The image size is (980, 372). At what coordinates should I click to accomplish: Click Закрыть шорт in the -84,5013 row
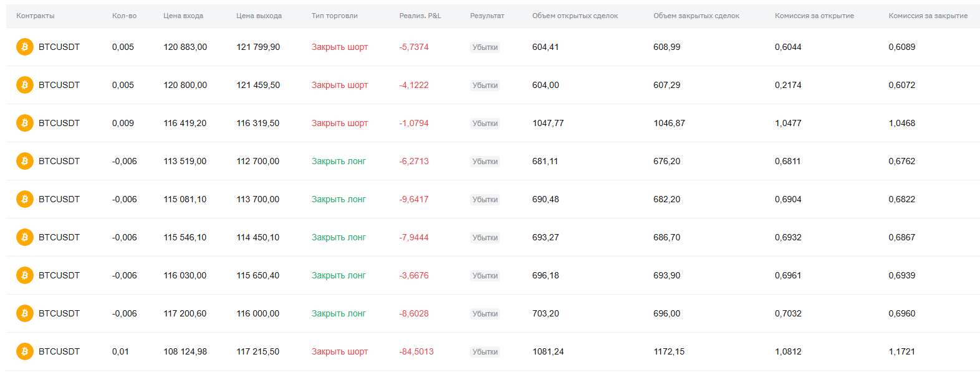click(340, 351)
